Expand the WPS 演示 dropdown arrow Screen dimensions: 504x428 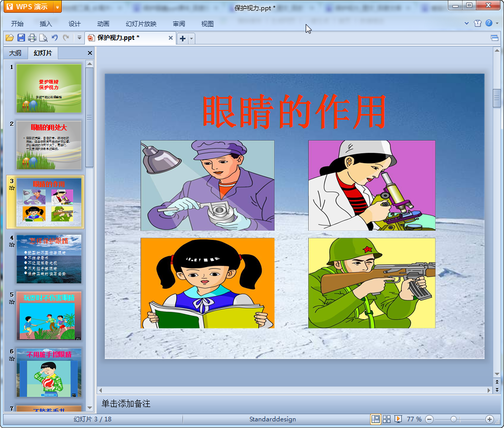(58, 7)
